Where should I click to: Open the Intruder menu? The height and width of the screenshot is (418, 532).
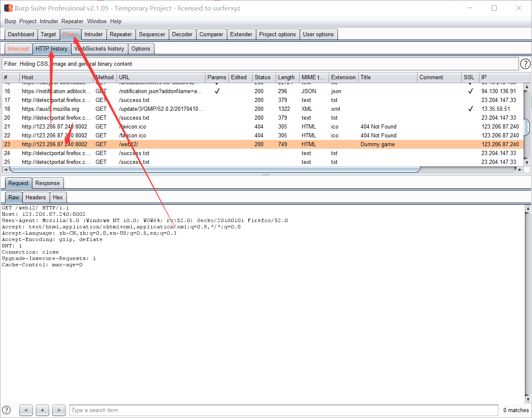tap(49, 21)
